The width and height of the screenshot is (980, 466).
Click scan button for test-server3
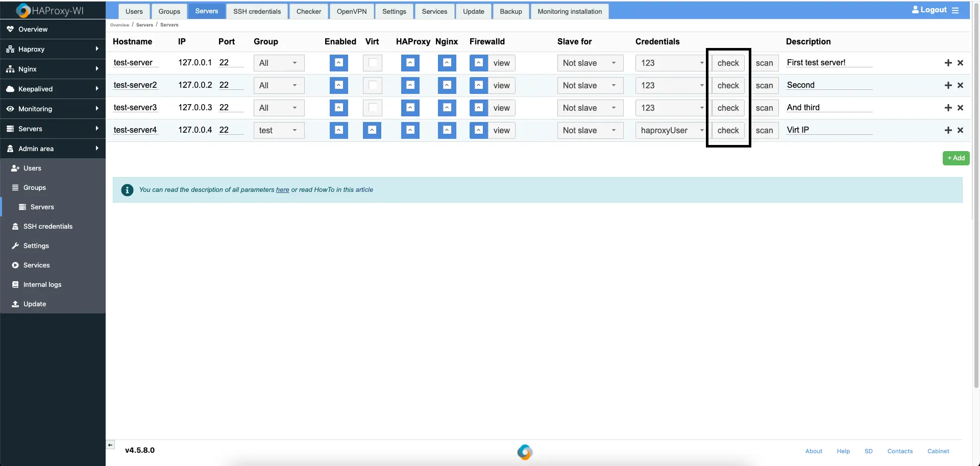(764, 108)
